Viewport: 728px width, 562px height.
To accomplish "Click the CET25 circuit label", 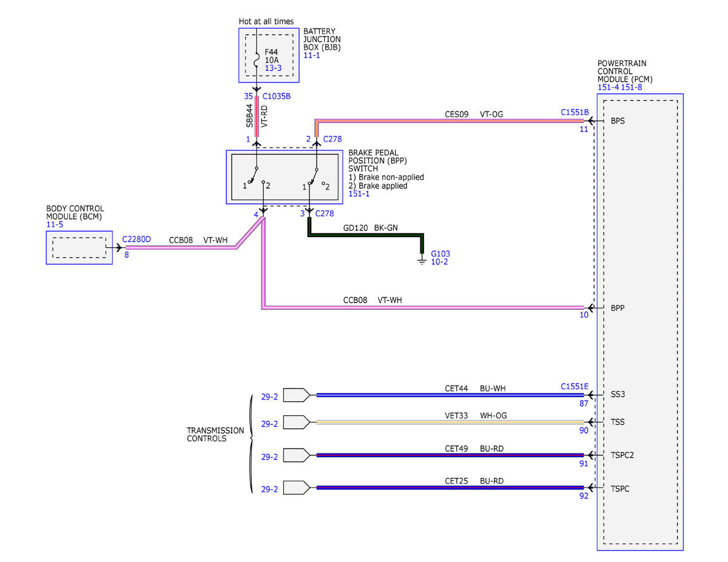I will 457,481.
